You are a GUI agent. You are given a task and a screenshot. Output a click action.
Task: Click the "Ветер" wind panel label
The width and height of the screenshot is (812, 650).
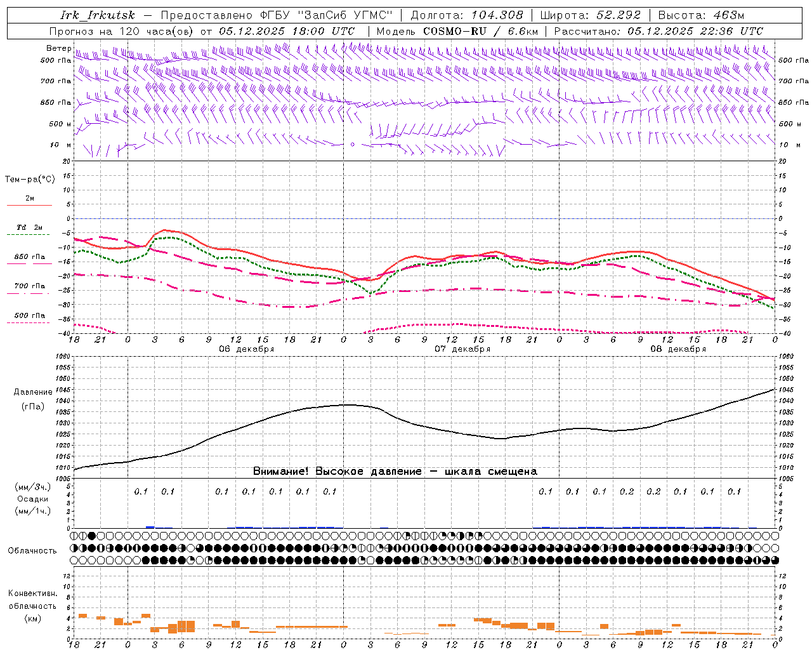click(58, 48)
